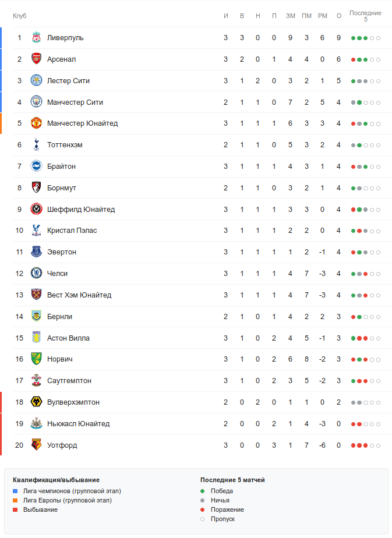Click the Manchester City crest icon
The height and width of the screenshot is (538, 392).
tap(37, 102)
